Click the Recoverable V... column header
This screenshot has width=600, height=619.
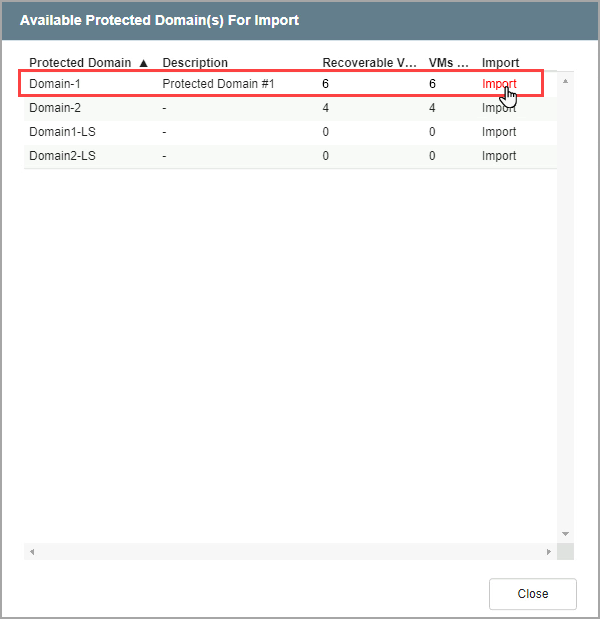(369, 63)
